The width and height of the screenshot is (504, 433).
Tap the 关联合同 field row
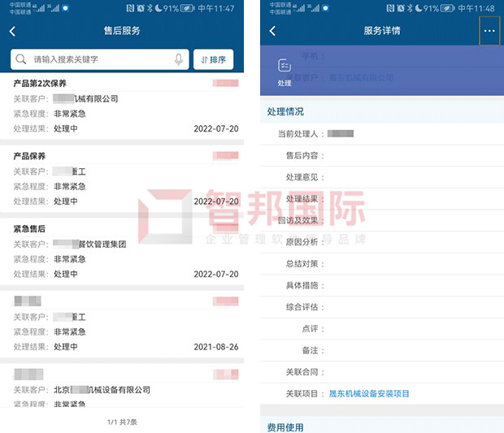click(382, 372)
